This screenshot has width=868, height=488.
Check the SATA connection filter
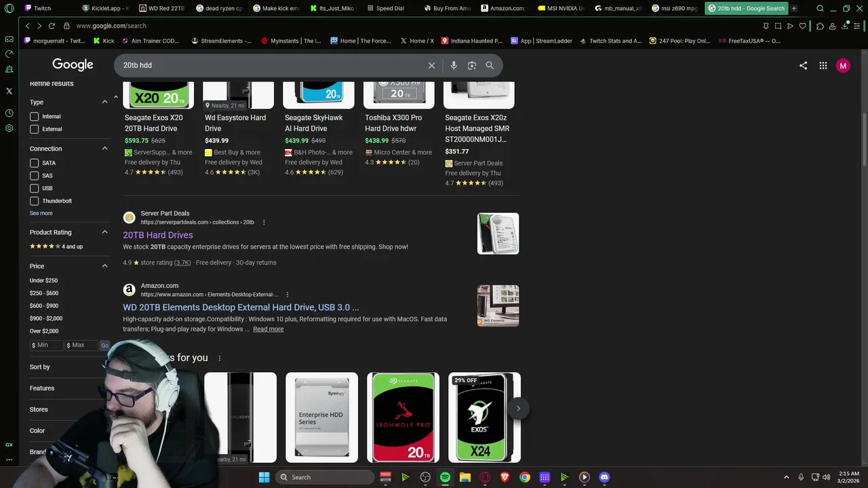click(x=34, y=163)
